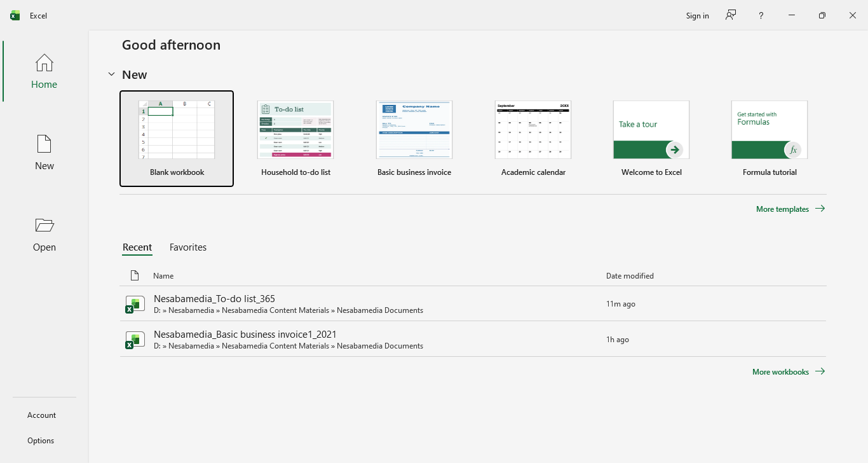
Task: Click the feedback icon in title bar
Action: pyautogui.click(x=731, y=15)
